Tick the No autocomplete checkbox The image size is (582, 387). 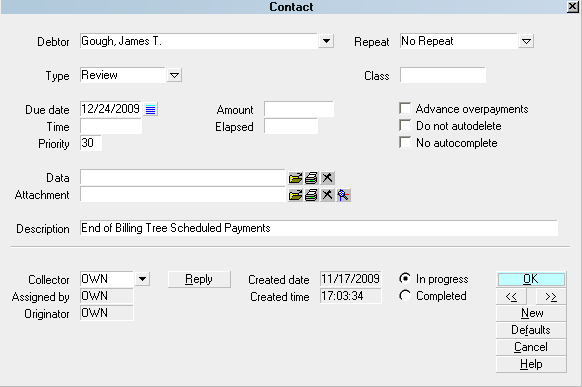click(405, 142)
